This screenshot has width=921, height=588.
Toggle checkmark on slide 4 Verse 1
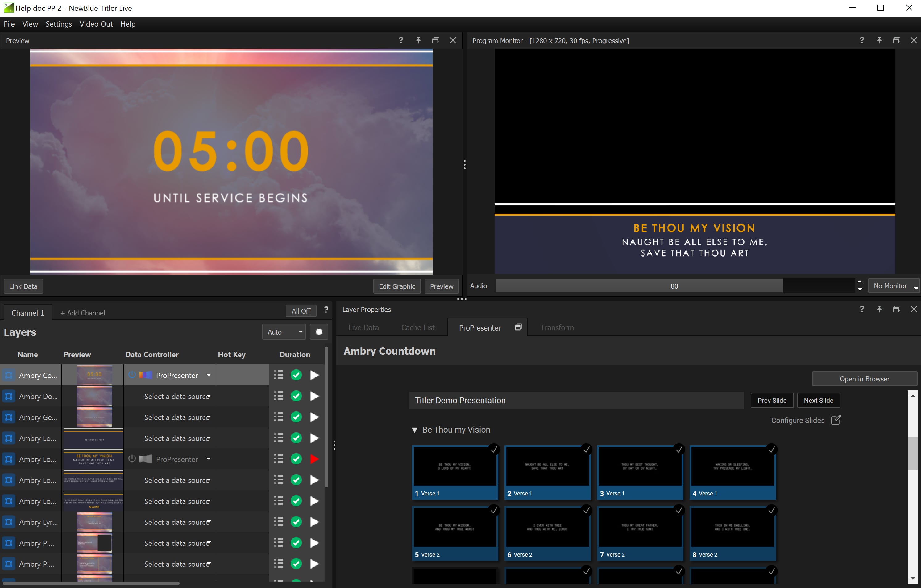click(x=771, y=449)
